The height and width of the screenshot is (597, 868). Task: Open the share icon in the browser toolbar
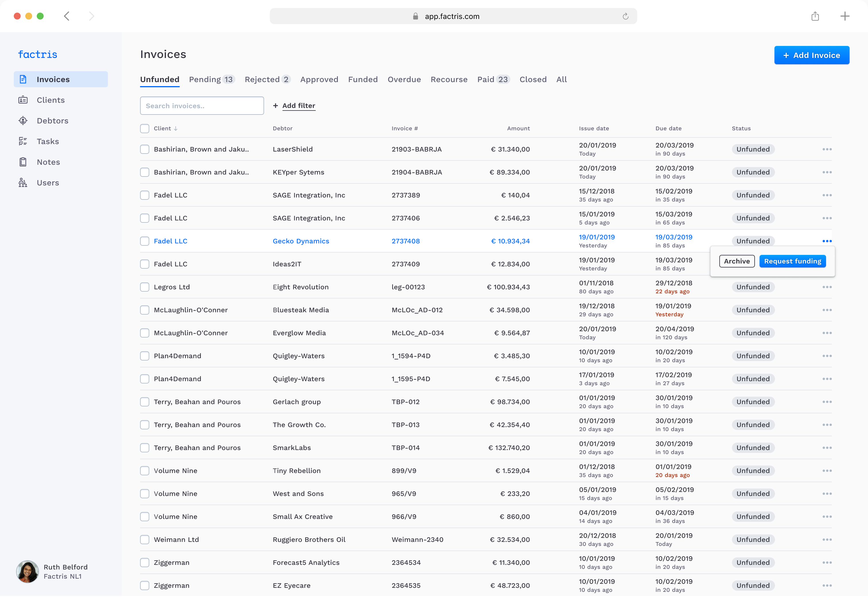point(816,16)
